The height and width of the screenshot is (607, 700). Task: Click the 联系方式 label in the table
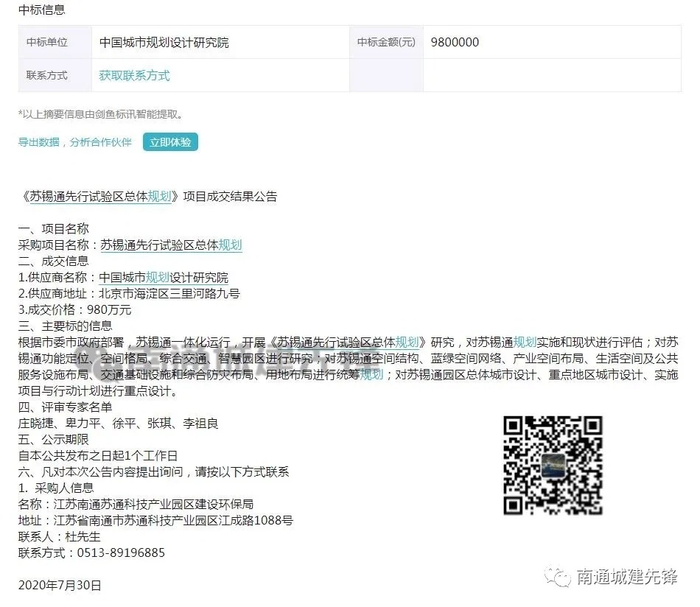47,76
